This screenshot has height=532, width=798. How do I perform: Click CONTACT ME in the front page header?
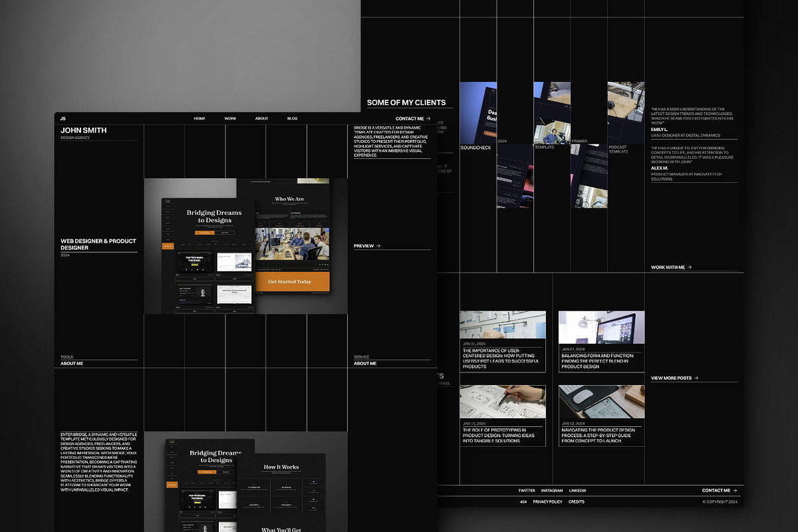point(413,118)
